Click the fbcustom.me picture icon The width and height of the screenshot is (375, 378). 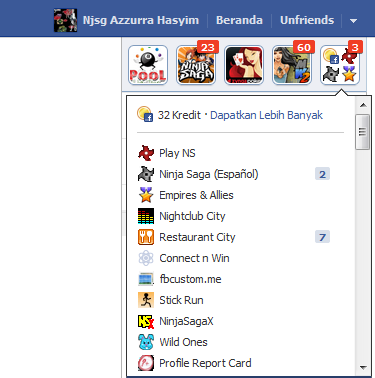click(x=146, y=279)
